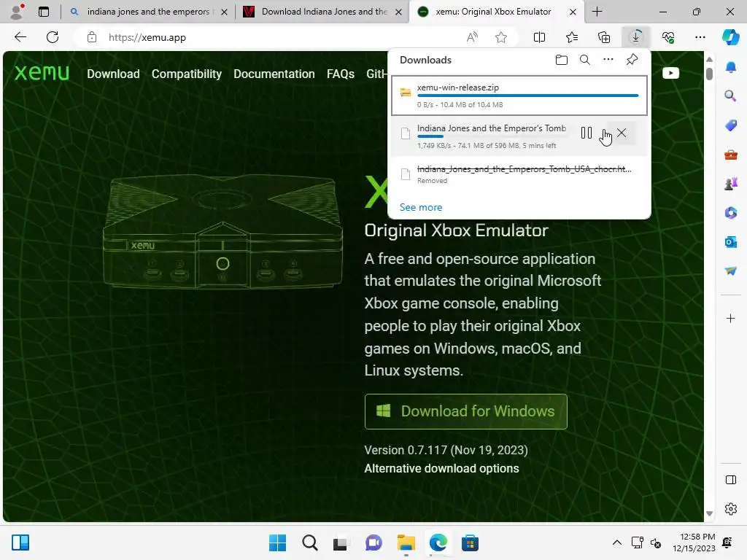
Task: Open the profile avatar icon
Action: tap(18, 12)
